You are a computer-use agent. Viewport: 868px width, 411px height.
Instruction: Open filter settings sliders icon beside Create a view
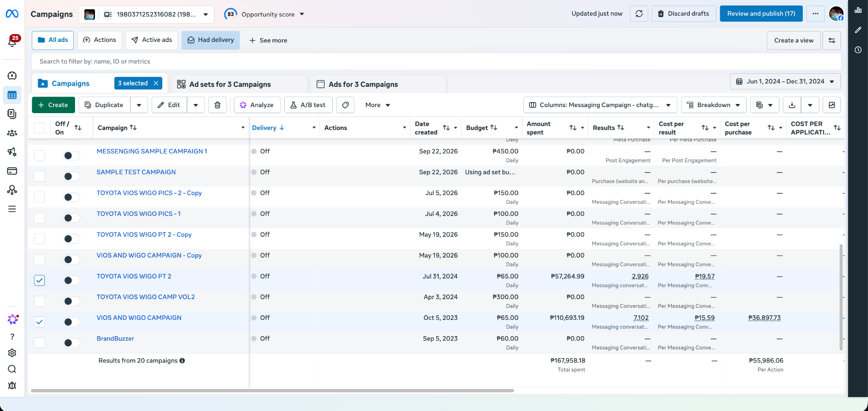point(832,40)
